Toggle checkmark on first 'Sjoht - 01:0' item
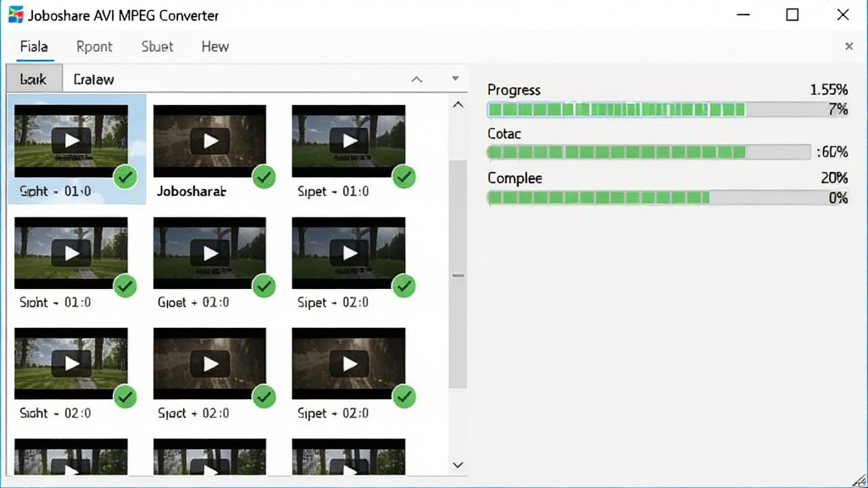This screenshot has width=868, height=488. coord(125,177)
